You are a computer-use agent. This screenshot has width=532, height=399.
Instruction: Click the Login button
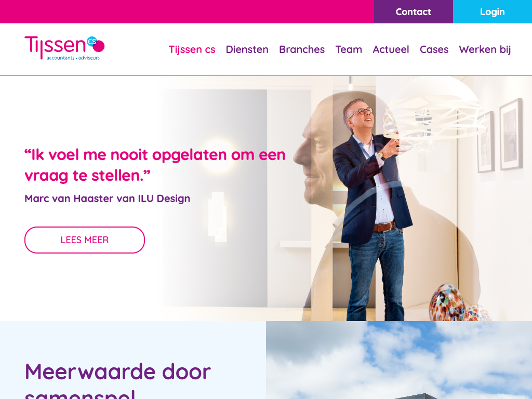[493, 11]
